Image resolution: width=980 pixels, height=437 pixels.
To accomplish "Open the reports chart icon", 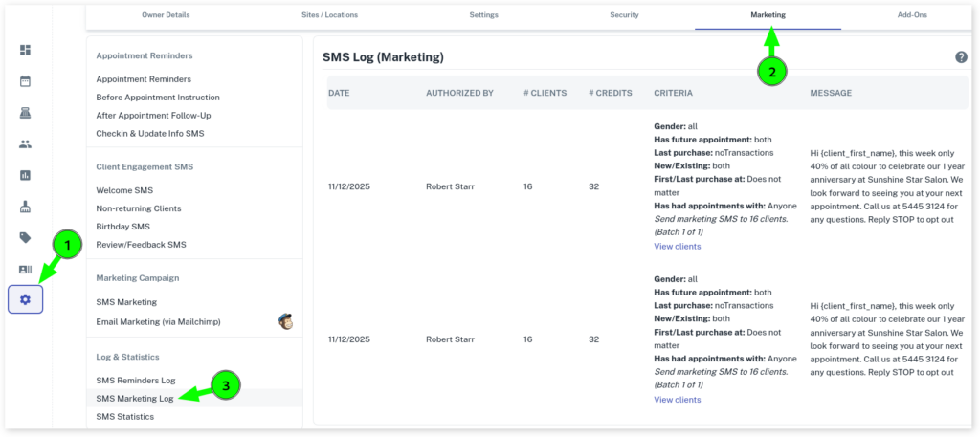I will pyautogui.click(x=25, y=175).
